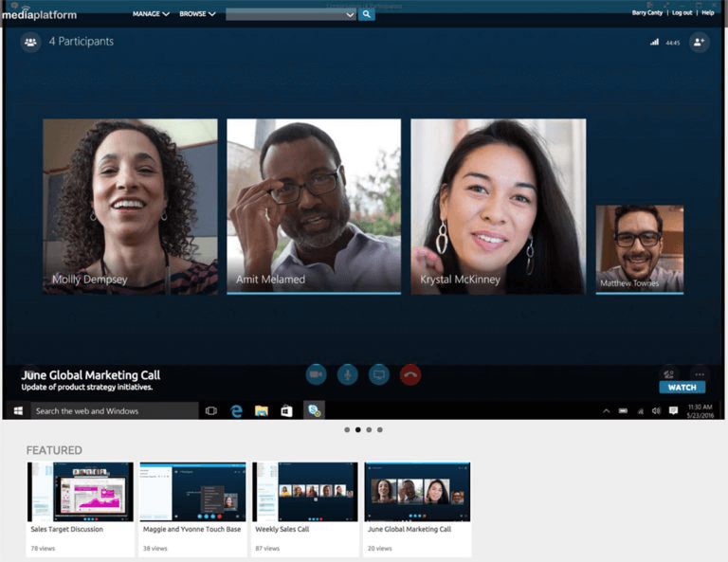The image size is (728, 562).
Task: Click the Log out link
Action: pyautogui.click(x=682, y=12)
